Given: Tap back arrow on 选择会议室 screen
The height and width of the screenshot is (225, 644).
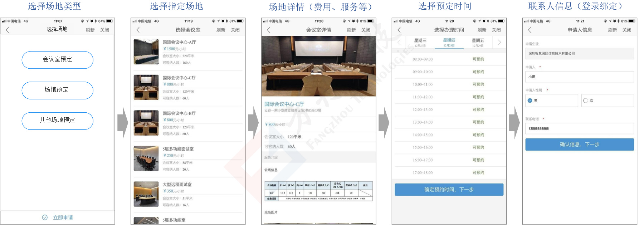Looking at the screenshot, I should pyautogui.click(x=138, y=30).
